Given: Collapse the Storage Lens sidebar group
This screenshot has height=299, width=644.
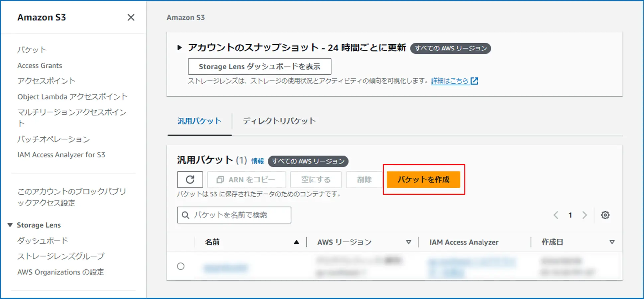Looking at the screenshot, I should [x=10, y=225].
